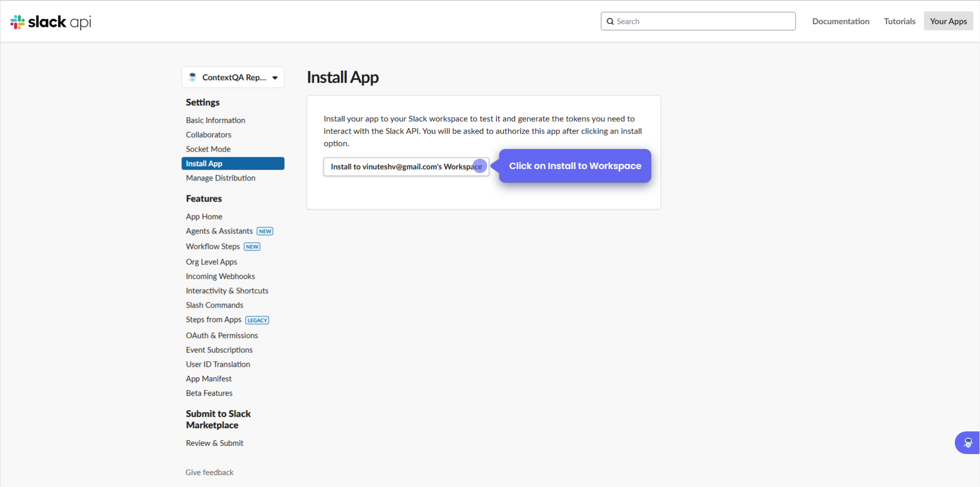Click the Slack API logo
The image size is (980, 487).
[50, 22]
